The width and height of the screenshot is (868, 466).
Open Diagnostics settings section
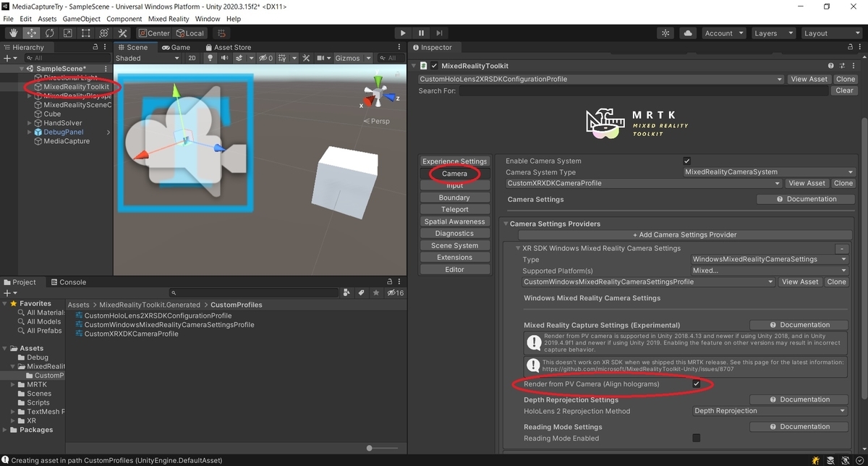454,234
